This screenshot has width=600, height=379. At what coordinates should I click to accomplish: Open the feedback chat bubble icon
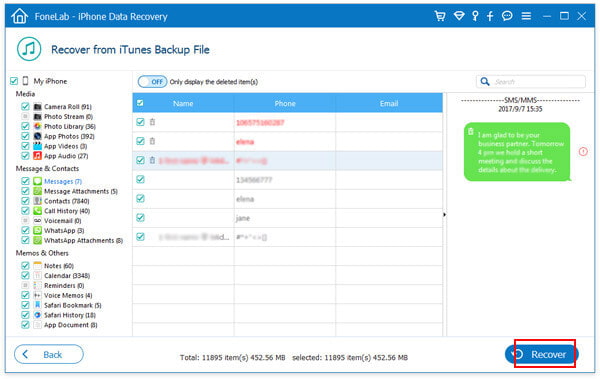[507, 16]
